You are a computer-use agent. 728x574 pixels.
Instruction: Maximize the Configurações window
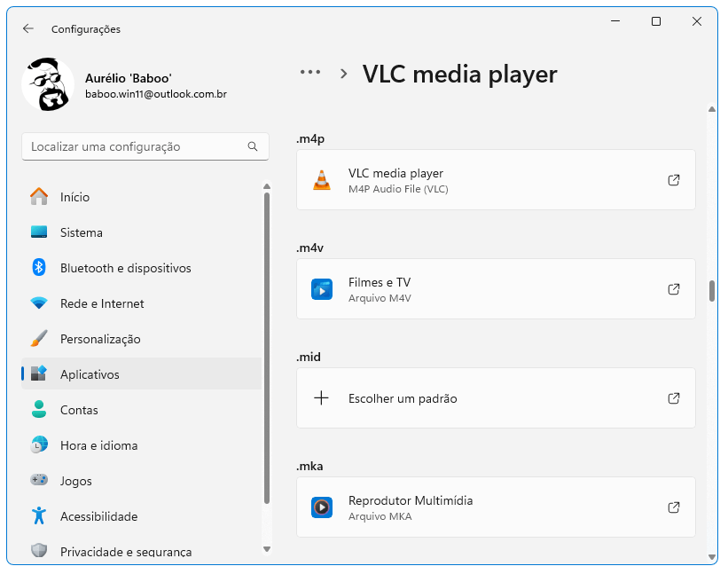656,21
